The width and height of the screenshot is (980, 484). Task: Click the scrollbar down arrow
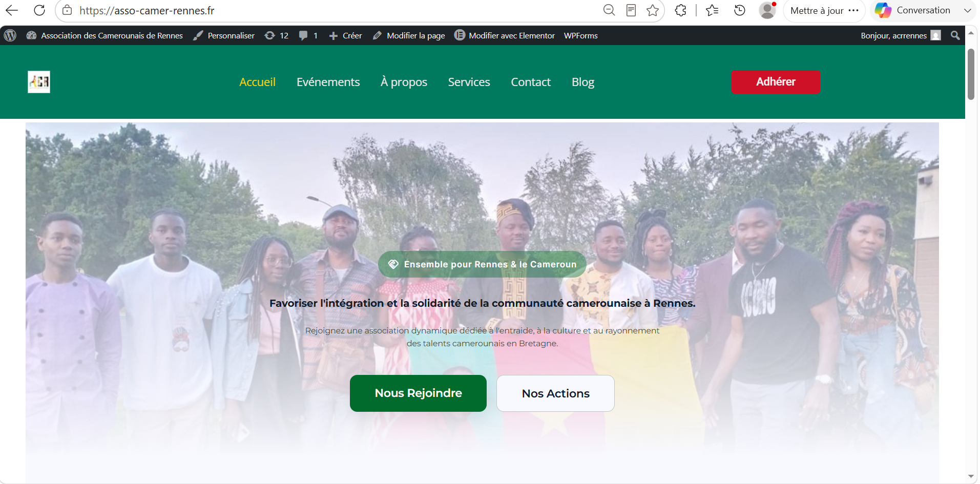coord(971,476)
